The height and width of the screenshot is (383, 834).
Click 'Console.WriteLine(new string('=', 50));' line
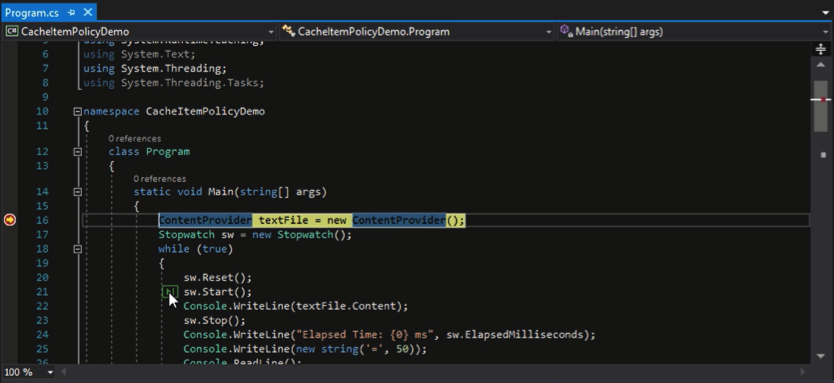click(305, 349)
